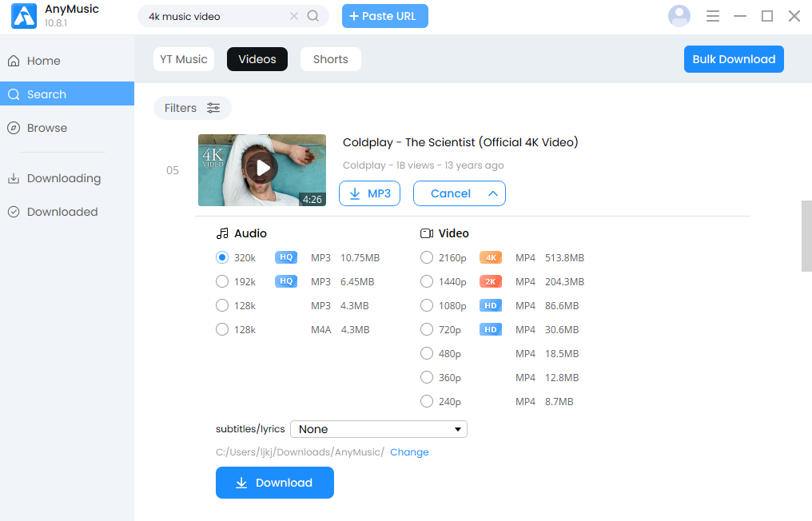Click the result number 05
This screenshot has width=812, height=521.
coord(173,170)
